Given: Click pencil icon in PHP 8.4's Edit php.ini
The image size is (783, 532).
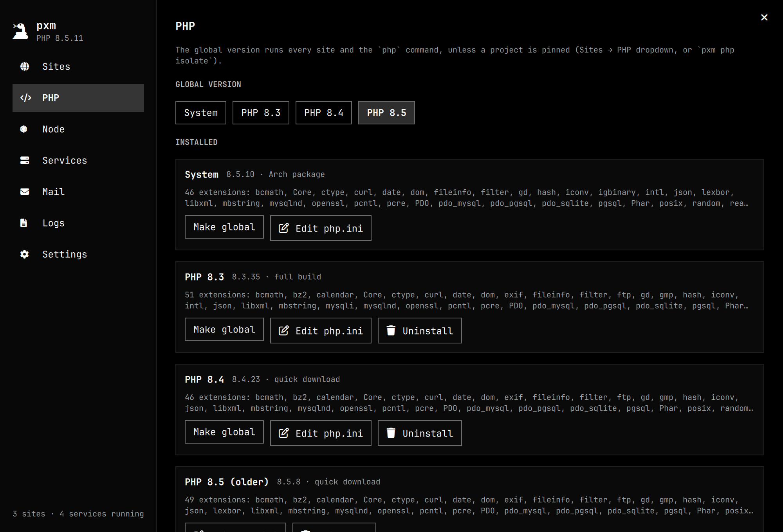Looking at the screenshot, I should point(284,433).
